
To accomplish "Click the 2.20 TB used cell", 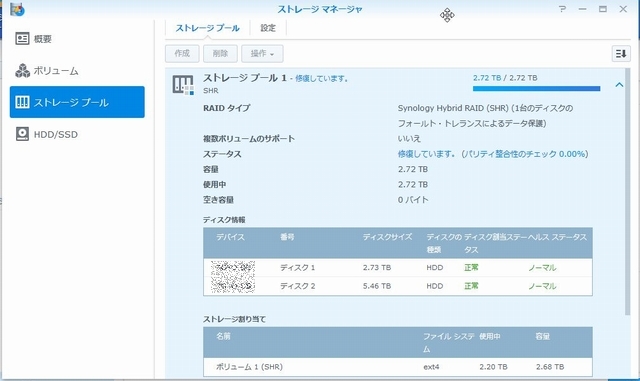I will coord(493,367).
